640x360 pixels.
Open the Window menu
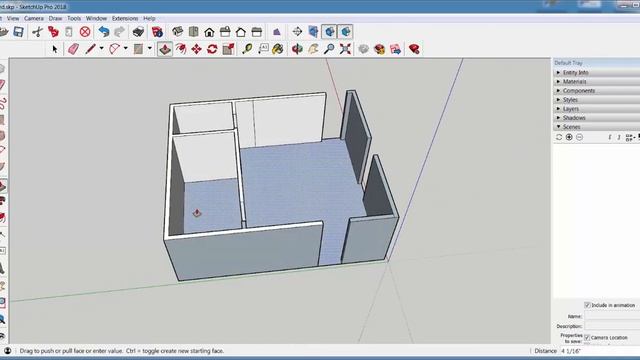tap(96, 18)
